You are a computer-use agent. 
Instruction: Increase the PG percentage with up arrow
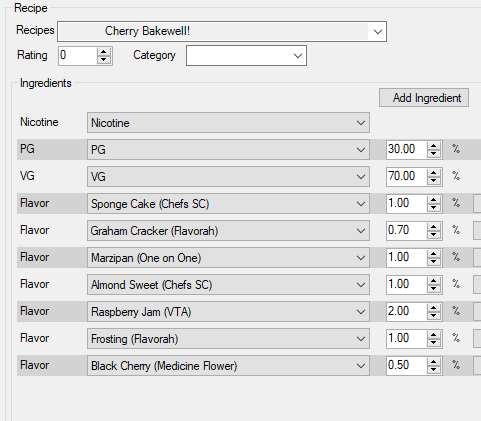tap(434, 146)
